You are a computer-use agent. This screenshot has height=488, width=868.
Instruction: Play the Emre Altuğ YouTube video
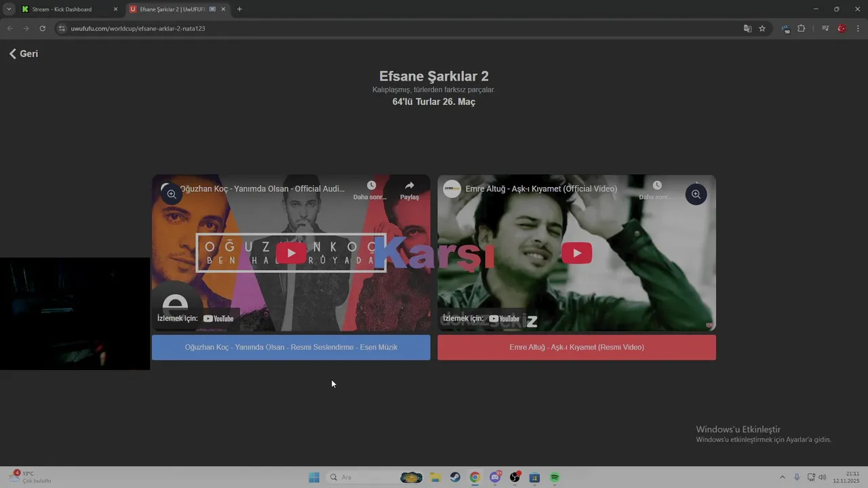click(x=576, y=253)
